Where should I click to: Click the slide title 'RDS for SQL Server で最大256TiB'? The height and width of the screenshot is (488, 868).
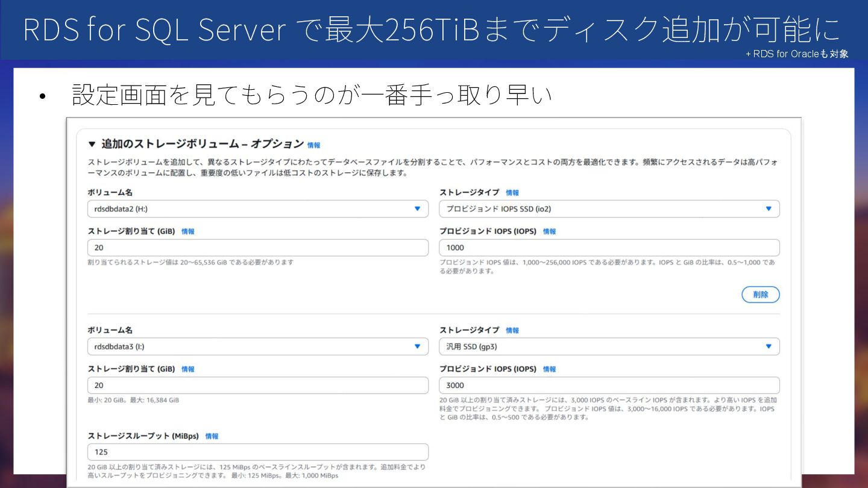click(x=251, y=30)
